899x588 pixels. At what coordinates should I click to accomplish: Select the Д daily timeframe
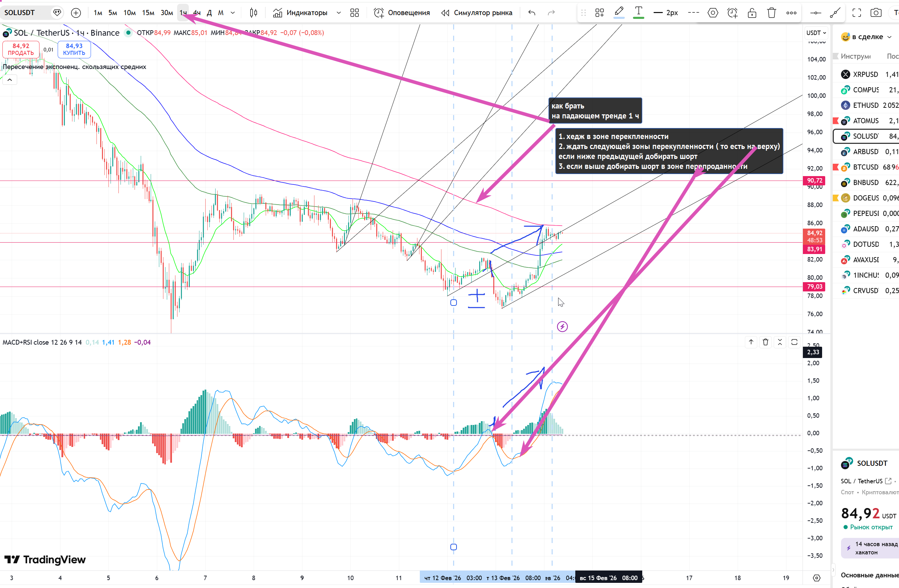tap(209, 13)
